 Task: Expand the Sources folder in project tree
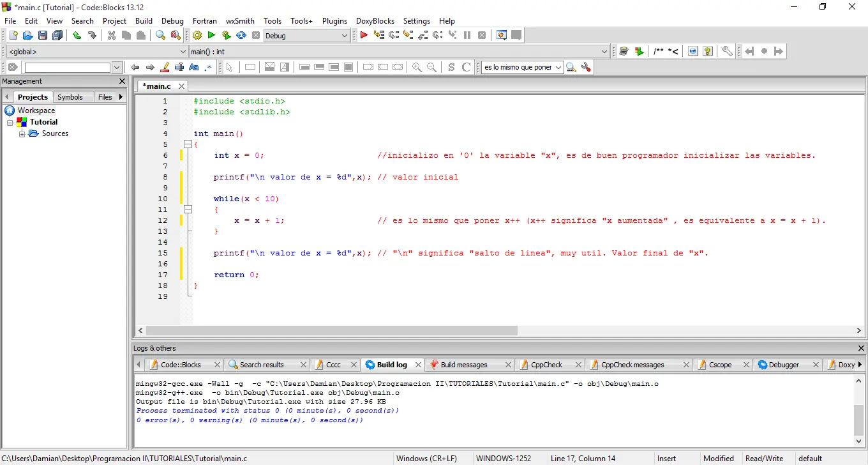click(x=22, y=134)
